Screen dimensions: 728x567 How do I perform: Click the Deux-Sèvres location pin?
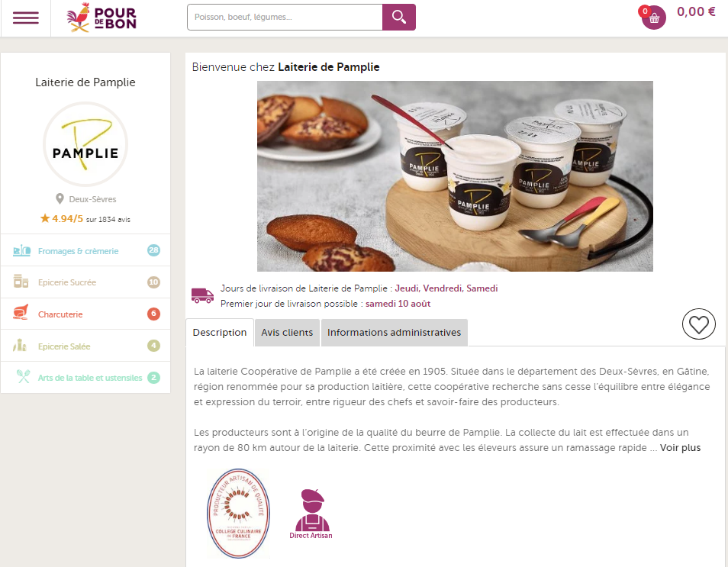[x=60, y=198]
